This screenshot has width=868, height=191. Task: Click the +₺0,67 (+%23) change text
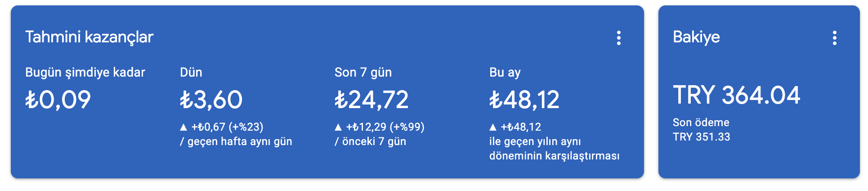coord(228,127)
